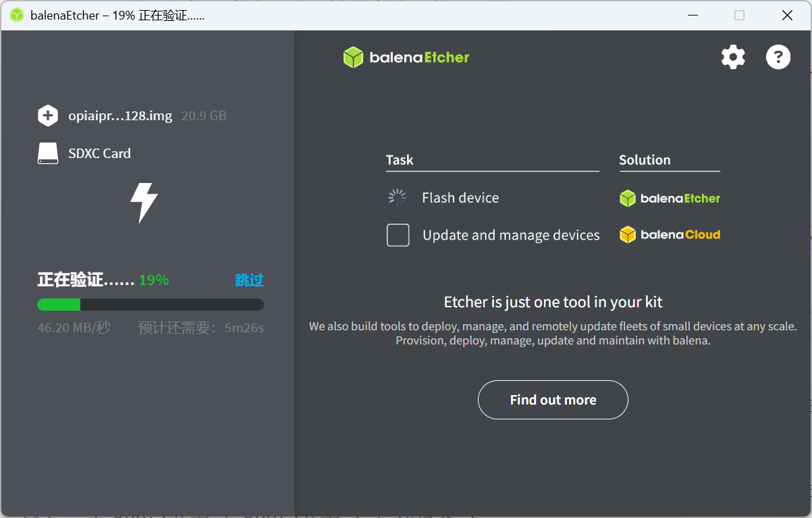Click the 46.20 MB/秒 speed text

click(x=74, y=328)
